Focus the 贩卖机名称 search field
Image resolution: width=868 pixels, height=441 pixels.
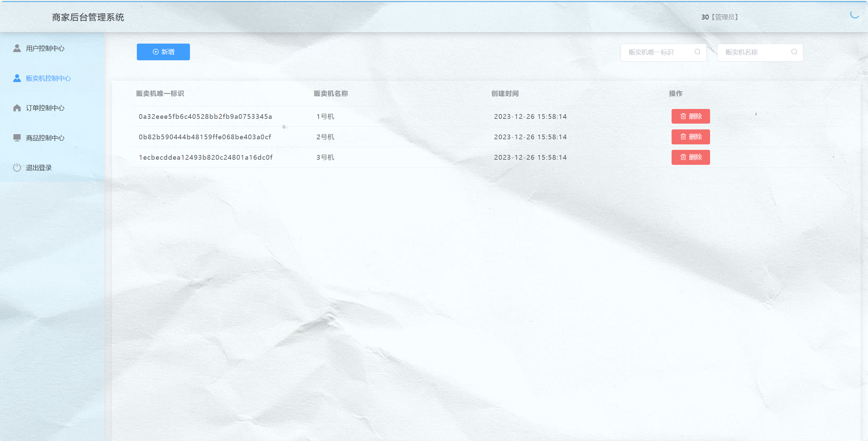754,52
